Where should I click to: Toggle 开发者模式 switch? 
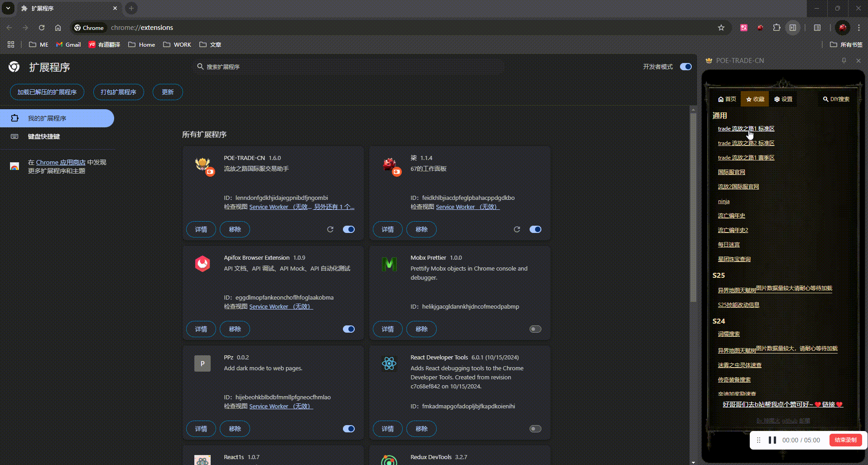(686, 67)
